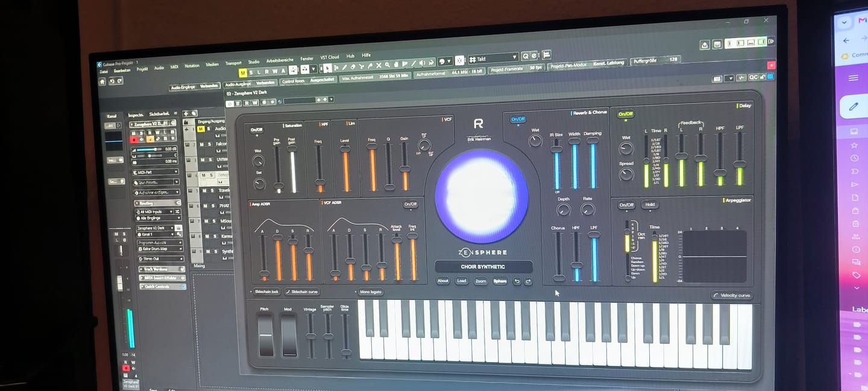
Task: Toggle Reverb & Chorus On/Off switch
Action: point(518,119)
